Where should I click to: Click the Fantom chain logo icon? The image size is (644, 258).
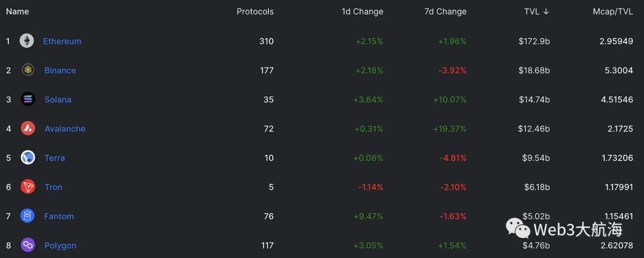point(28,216)
